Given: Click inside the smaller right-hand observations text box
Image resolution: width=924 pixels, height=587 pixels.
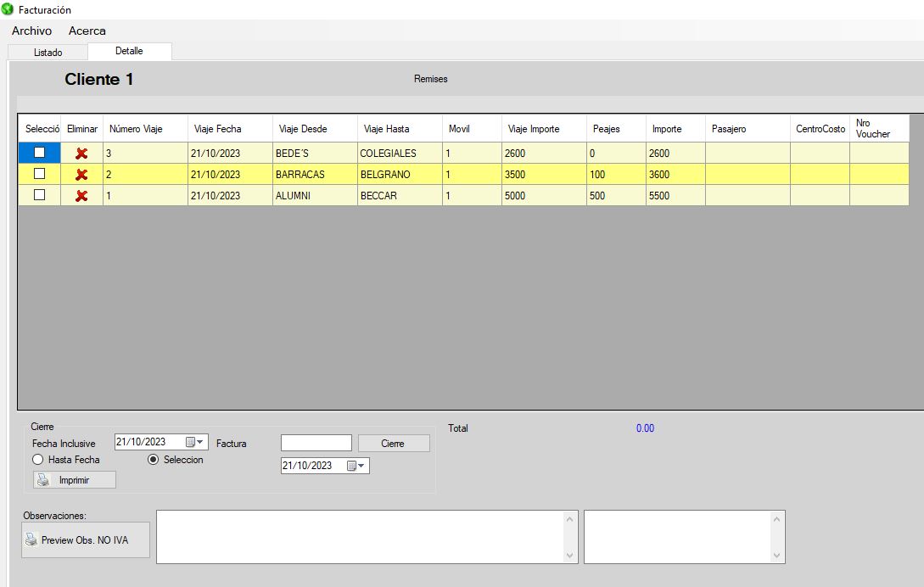Looking at the screenshot, I should tap(677, 537).
